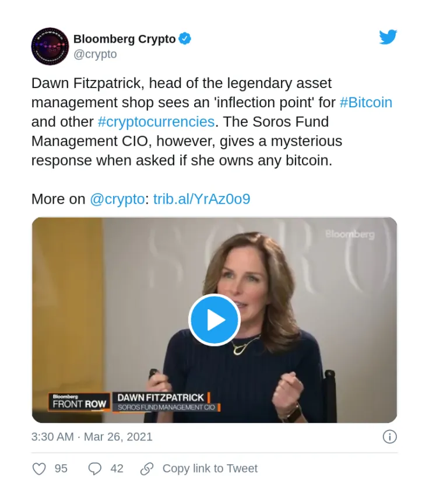
Task: Click the 95 likes count
Action: [61, 468]
